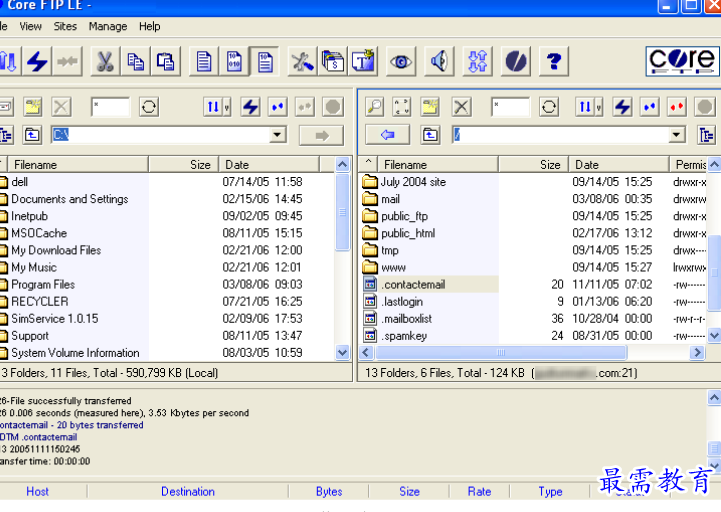Click the Host column header in queue
Screen dimensions: 721x512
tap(37, 491)
